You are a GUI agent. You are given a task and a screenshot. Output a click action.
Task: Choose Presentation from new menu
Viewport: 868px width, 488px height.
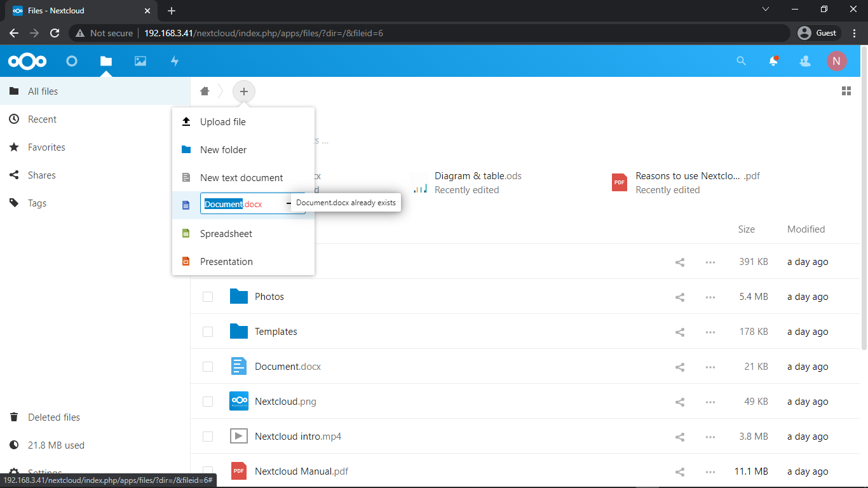click(x=243, y=262)
